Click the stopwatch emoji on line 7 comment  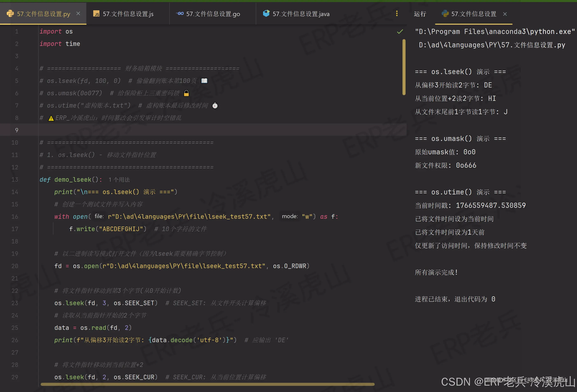click(215, 106)
